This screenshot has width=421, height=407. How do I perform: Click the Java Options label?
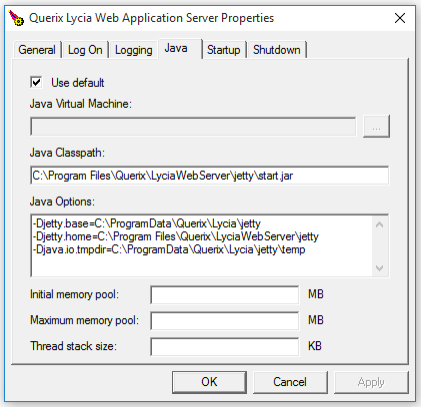pyautogui.click(x=62, y=202)
